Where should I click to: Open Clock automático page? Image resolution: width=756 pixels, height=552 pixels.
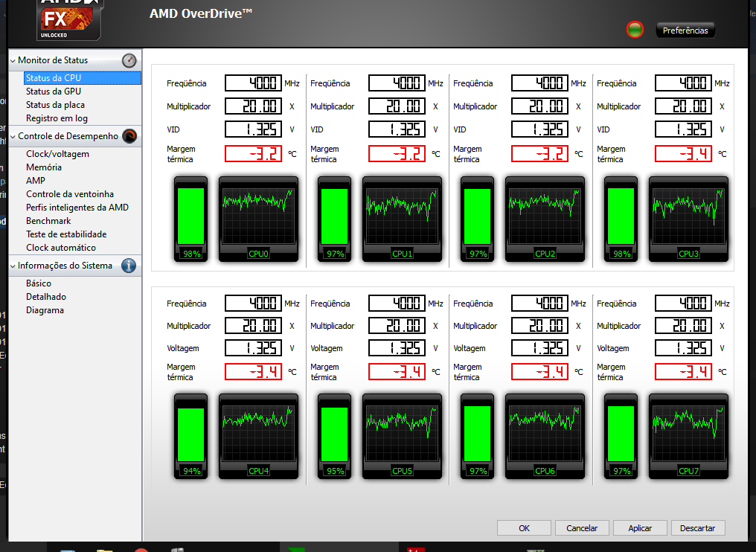(61, 247)
